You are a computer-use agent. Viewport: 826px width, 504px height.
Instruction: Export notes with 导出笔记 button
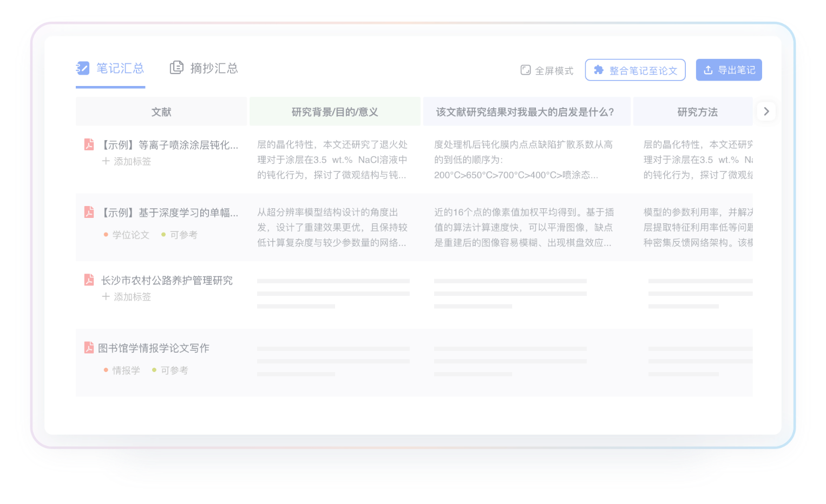click(x=729, y=70)
